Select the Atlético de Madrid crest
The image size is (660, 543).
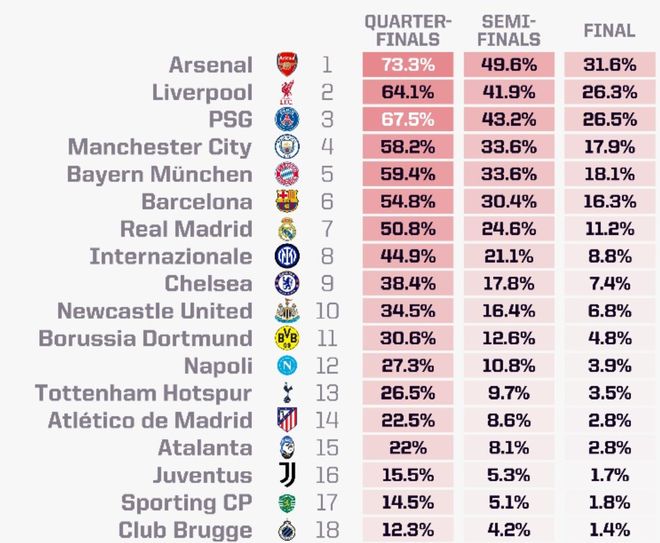pyautogui.click(x=287, y=420)
